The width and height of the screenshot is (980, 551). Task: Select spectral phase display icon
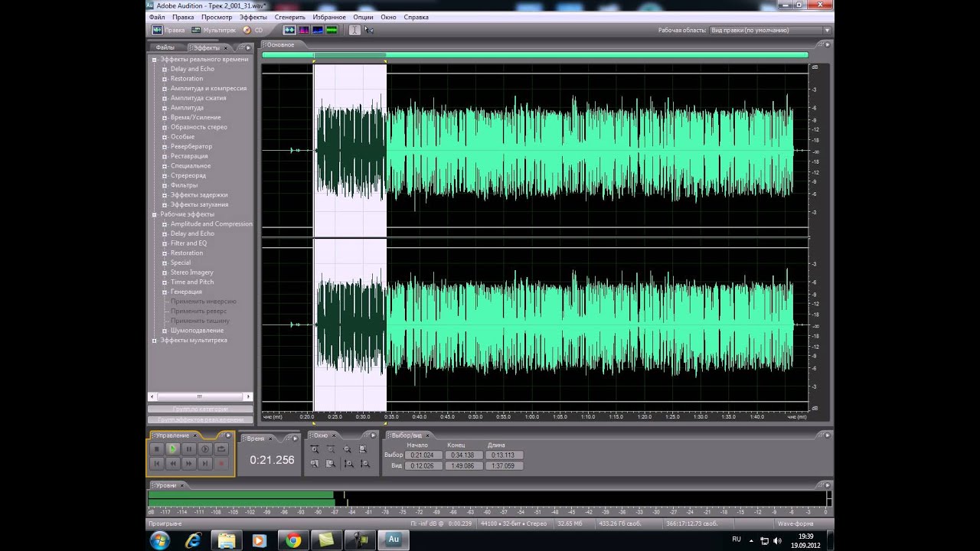(x=332, y=30)
